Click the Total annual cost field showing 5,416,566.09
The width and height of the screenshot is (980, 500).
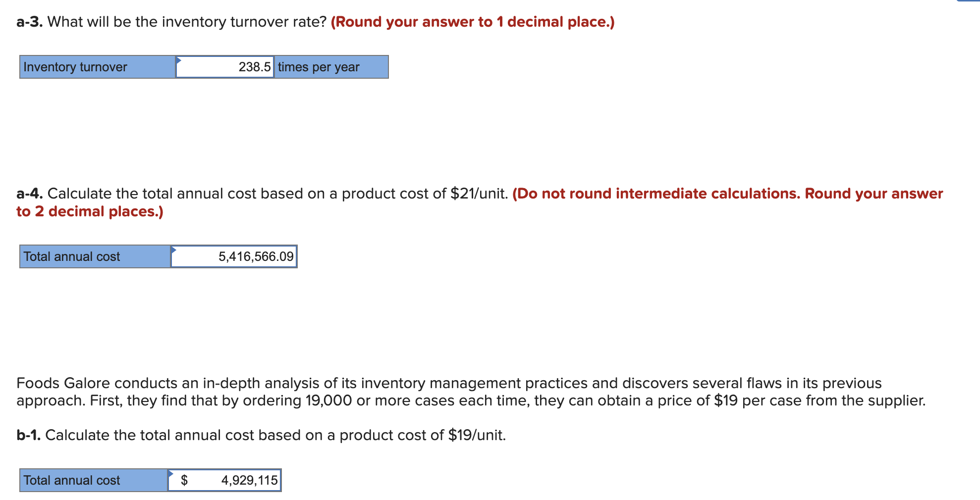click(233, 256)
